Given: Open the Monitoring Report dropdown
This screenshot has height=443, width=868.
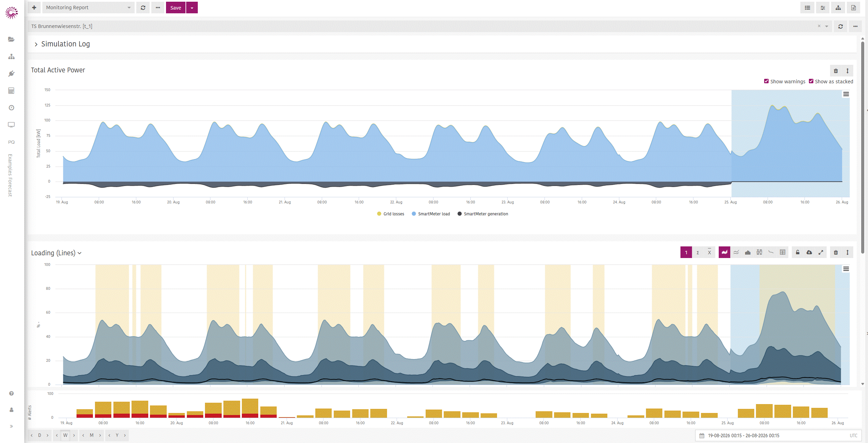Looking at the screenshot, I should pyautogui.click(x=88, y=8).
